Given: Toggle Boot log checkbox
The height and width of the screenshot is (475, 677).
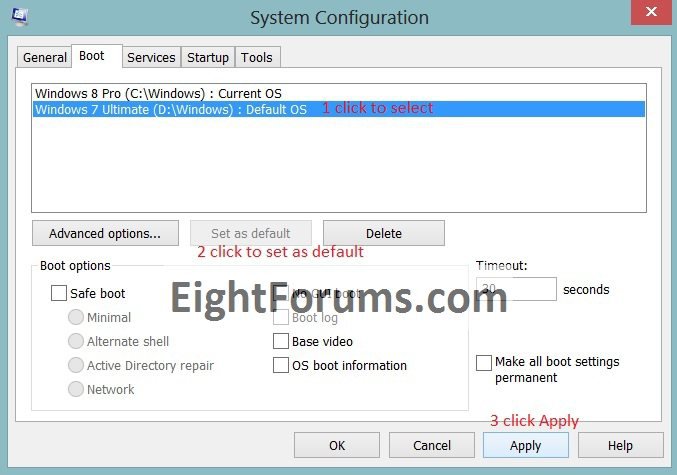Looking at the screenshot, I should (281, 317).
